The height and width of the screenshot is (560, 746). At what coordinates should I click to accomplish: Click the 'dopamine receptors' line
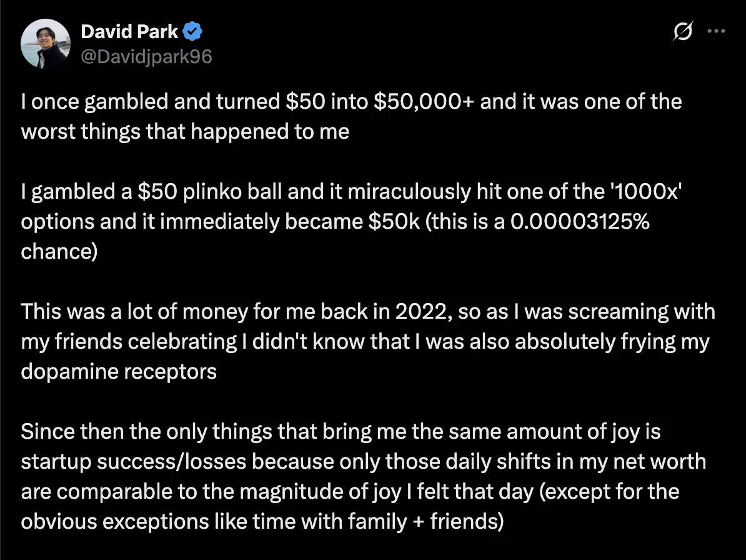tap(119, 372)
